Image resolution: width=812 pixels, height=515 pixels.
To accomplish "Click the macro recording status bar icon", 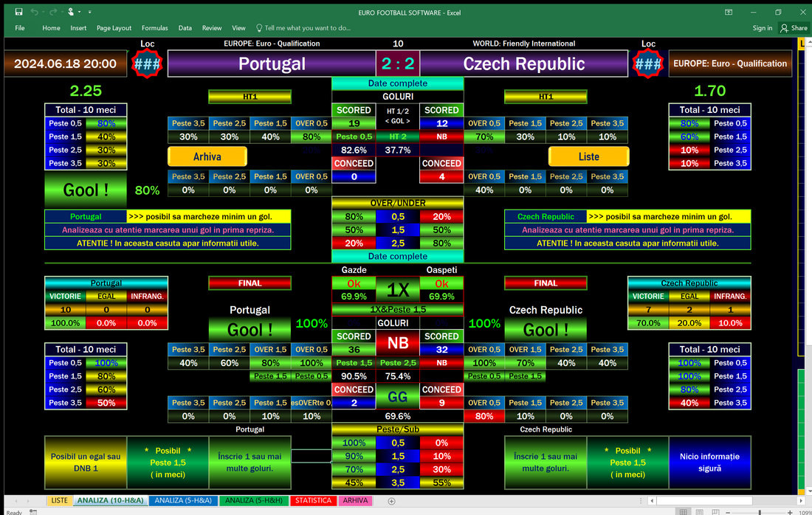I will point(32,512).
